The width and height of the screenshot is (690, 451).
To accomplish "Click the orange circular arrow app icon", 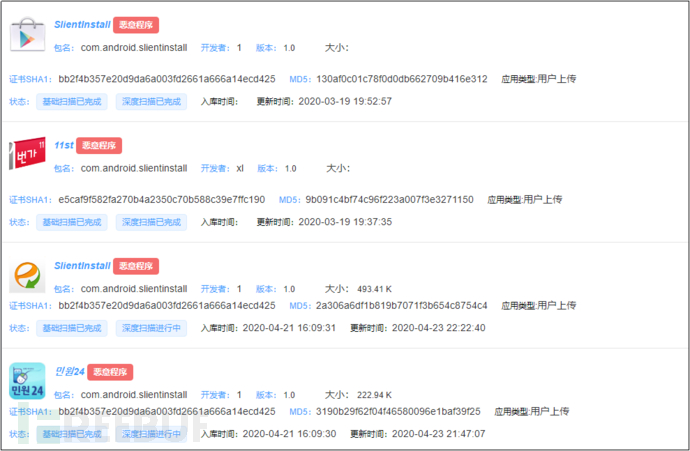I will (x=27, y=275).
